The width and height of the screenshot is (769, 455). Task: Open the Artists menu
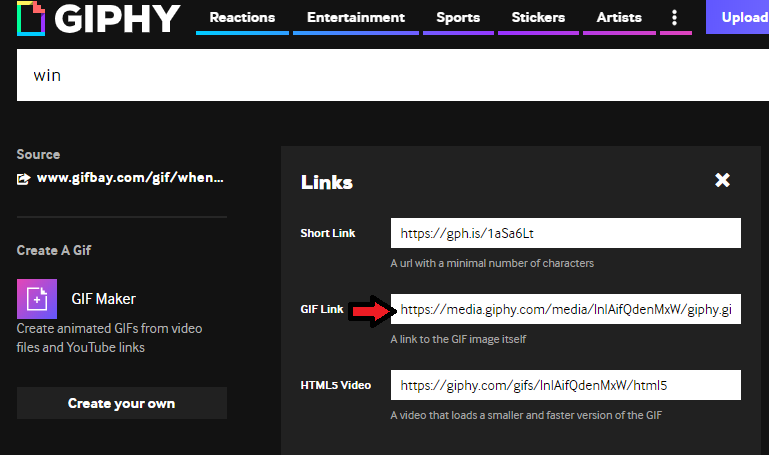tap(619, 18)
